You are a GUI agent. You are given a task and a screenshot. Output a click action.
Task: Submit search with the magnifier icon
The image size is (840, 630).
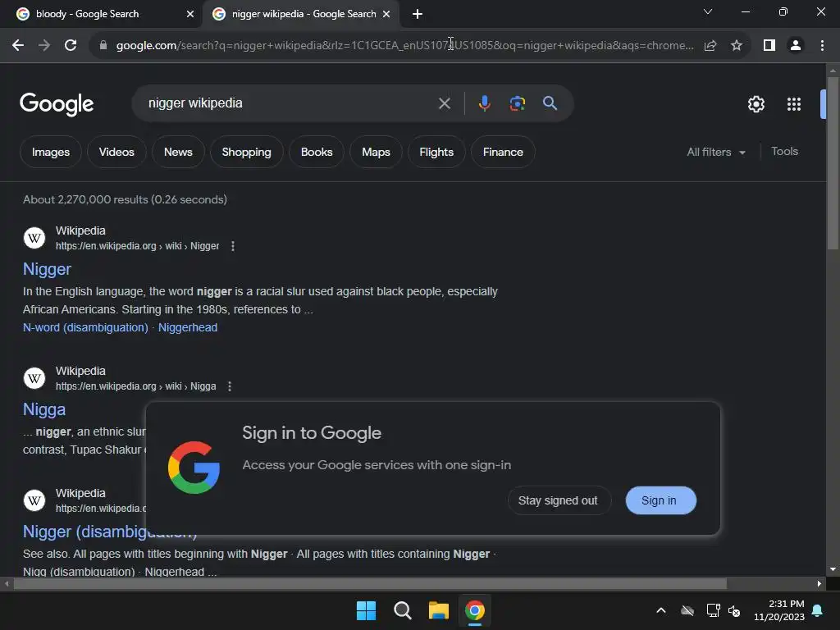pyautogui.click(x=550, y=103)
